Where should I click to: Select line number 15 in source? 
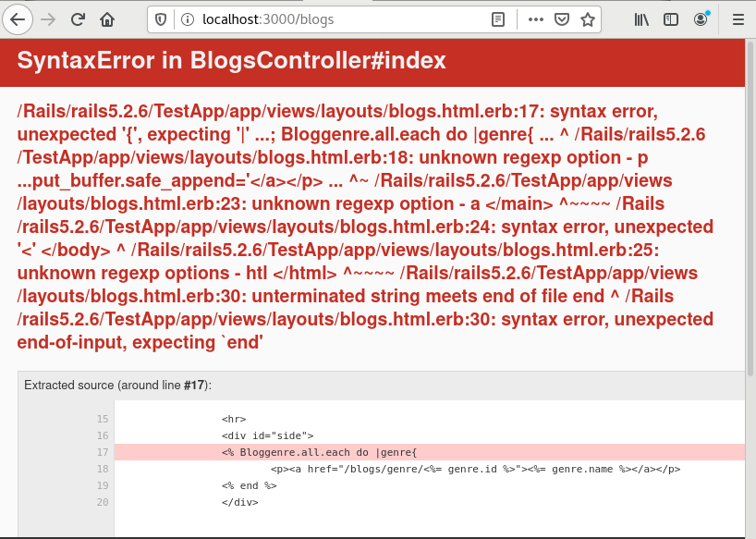pos(103,419)
